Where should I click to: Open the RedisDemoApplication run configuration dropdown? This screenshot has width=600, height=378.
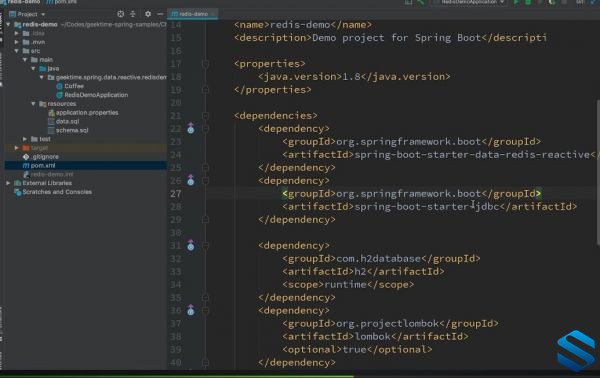click(470, 2)
